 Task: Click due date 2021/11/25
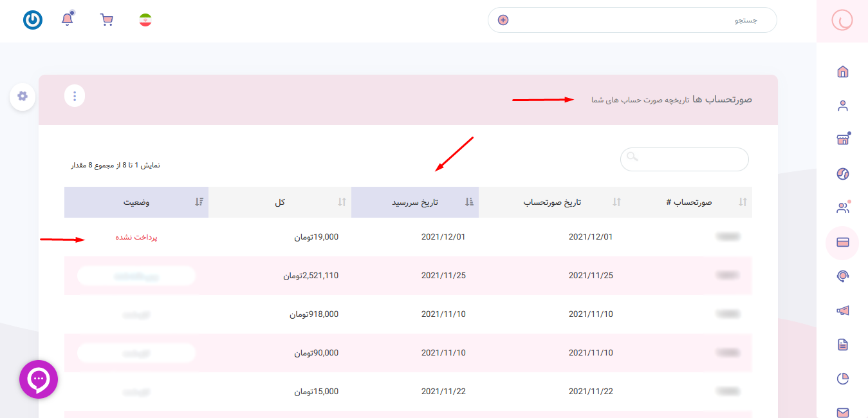coord(443,276)
